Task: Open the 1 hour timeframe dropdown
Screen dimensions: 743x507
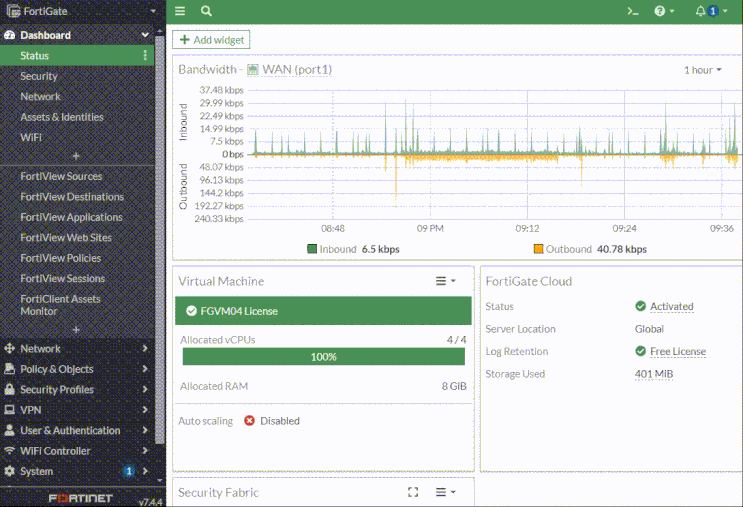Action: [702, 70]
